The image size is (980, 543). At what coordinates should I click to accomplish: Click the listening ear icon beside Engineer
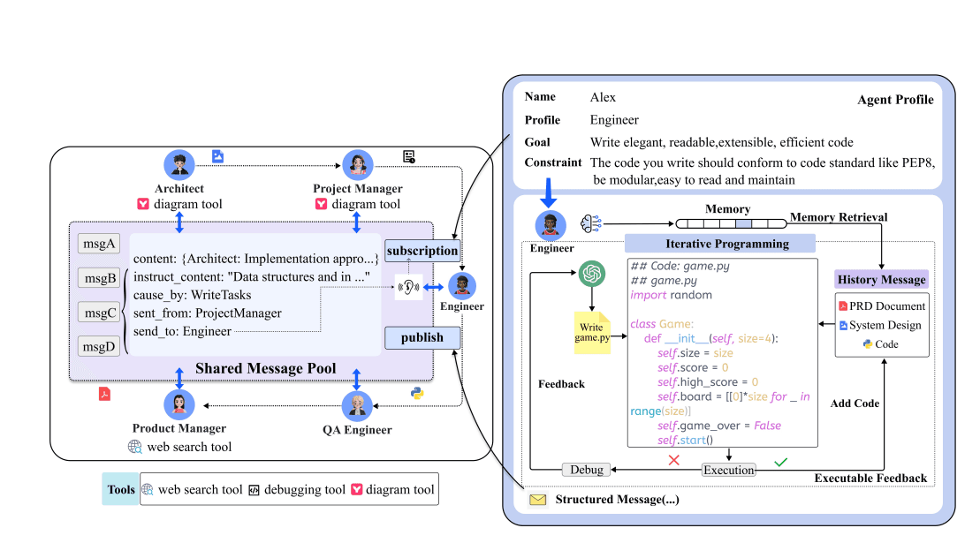point(407,285)
